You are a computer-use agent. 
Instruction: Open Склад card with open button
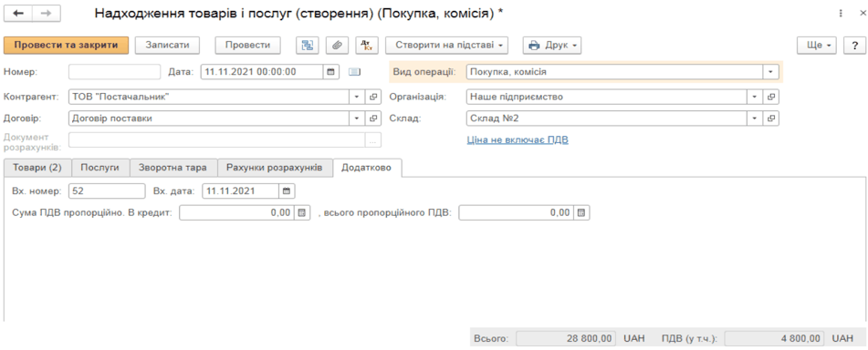[770, 118]
